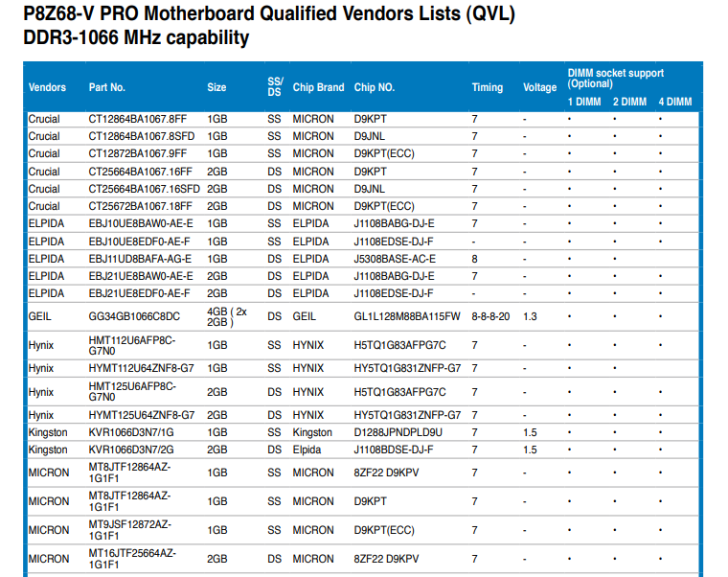The height and width of the screenshot is (577, 728).
Task: Click chip number J1108EDSE-DJ-F in EBJ10UE8EDF0-AE-F row
Action: coord(394,242)
